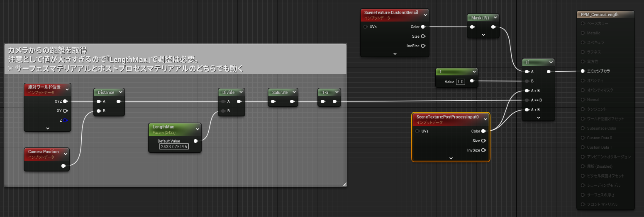The height and width of the screenshot is (217, 644).
Task: Expand the bottom chevron of Mask (R) node
Action: pyautogui.click(x=483, y=35)
